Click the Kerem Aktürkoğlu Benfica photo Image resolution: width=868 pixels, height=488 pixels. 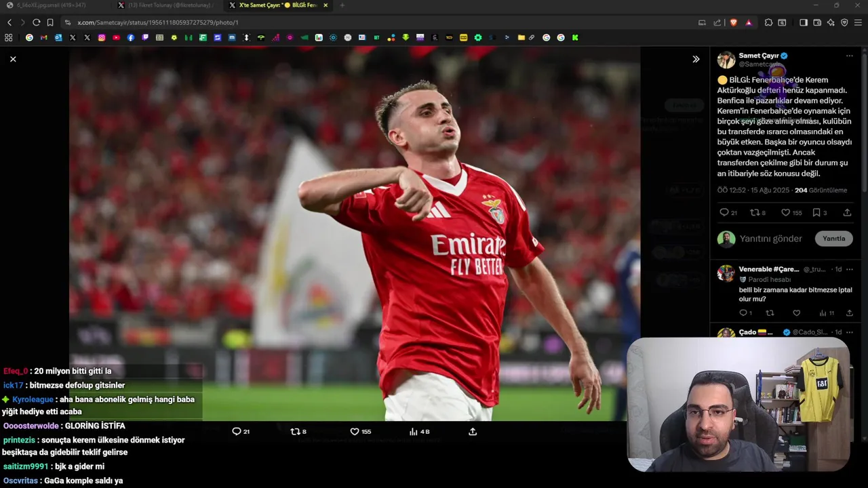tap(355, 234)
